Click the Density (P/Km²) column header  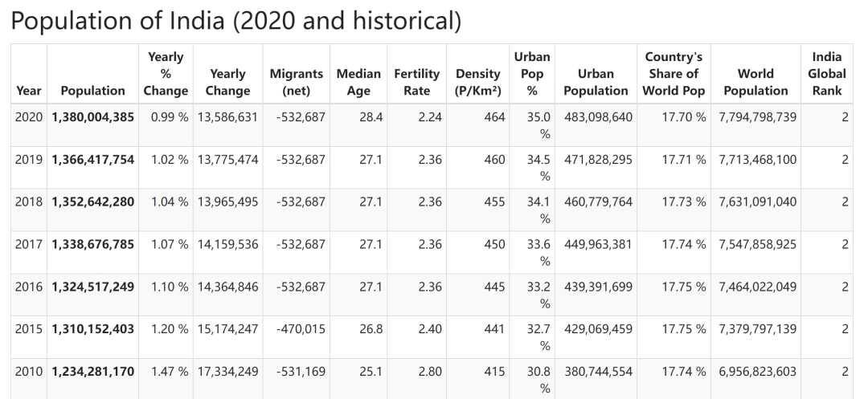478,82
